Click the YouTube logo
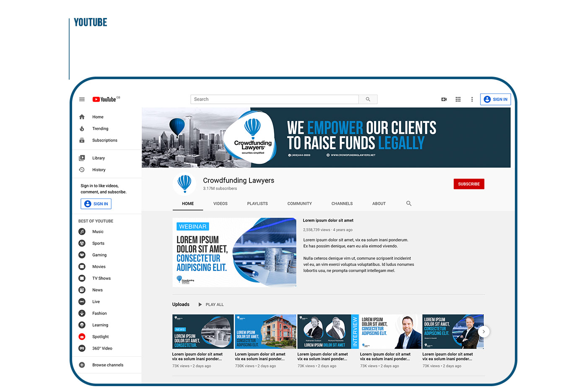587x392 pixels. coord(104,99)
